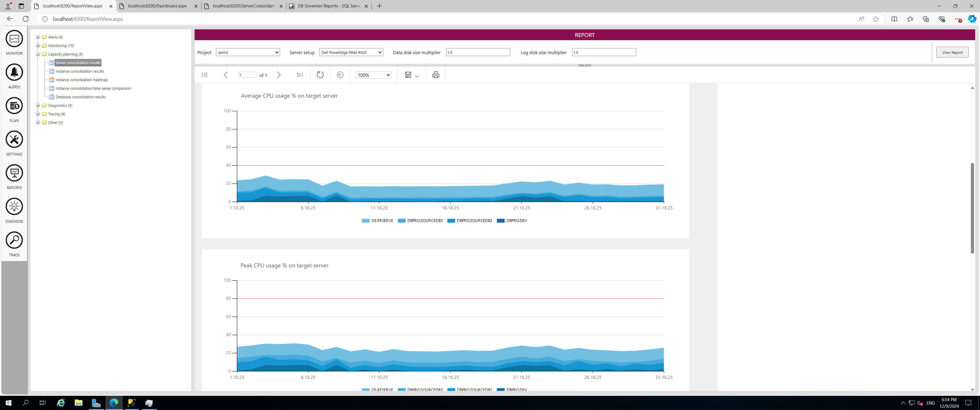The height and width of the screenshot is (410, 980).
Task: Click the Data disk size multiplier field
Action: coord(477,52)
